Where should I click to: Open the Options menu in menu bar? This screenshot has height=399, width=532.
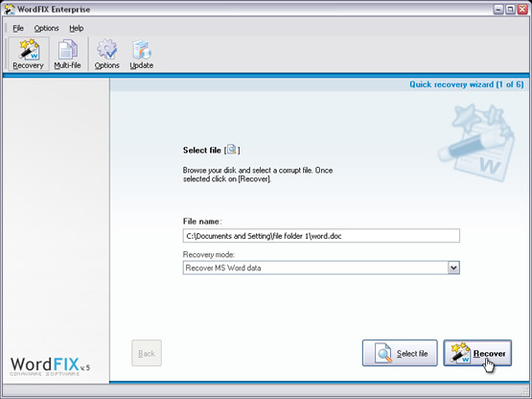tap(46, 28)
